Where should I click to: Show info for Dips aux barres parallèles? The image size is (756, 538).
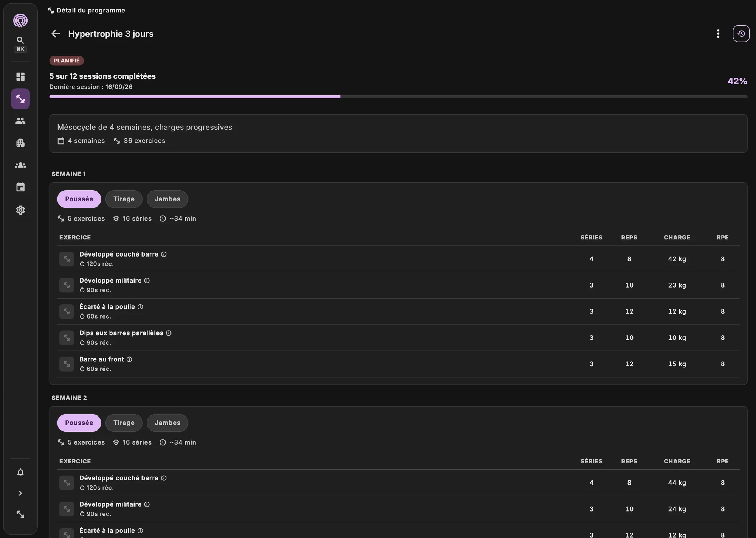pyautogui.click(x=169, y=333)
